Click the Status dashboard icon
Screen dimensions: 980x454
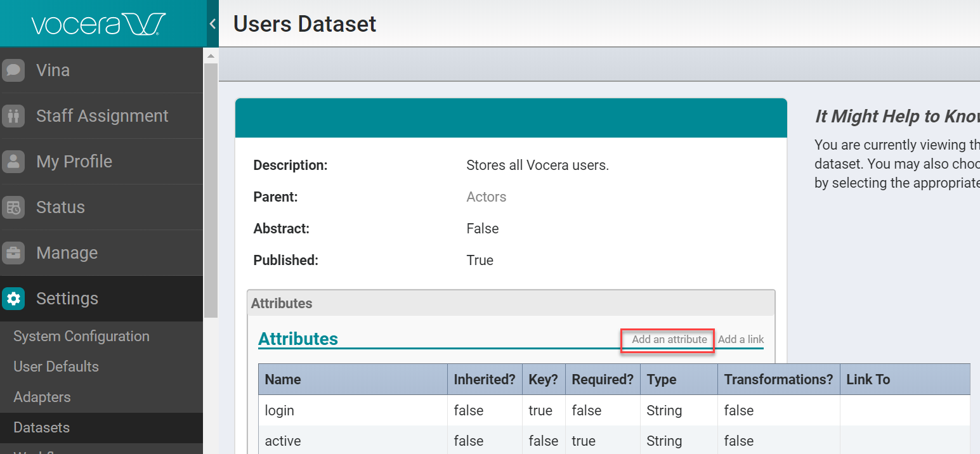click(x=13, y=207)
